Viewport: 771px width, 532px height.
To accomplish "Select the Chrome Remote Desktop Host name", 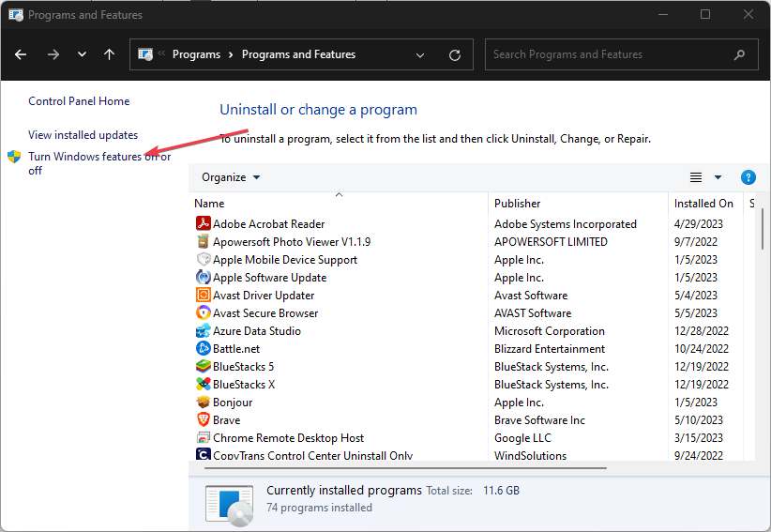I will click(x=288, y=437).
